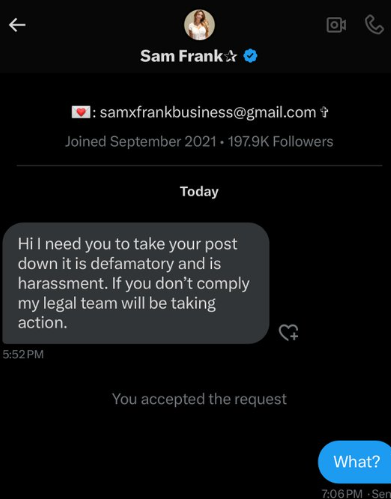
Task: Tap the Sent status label
Action: click(x=381, y=493)
